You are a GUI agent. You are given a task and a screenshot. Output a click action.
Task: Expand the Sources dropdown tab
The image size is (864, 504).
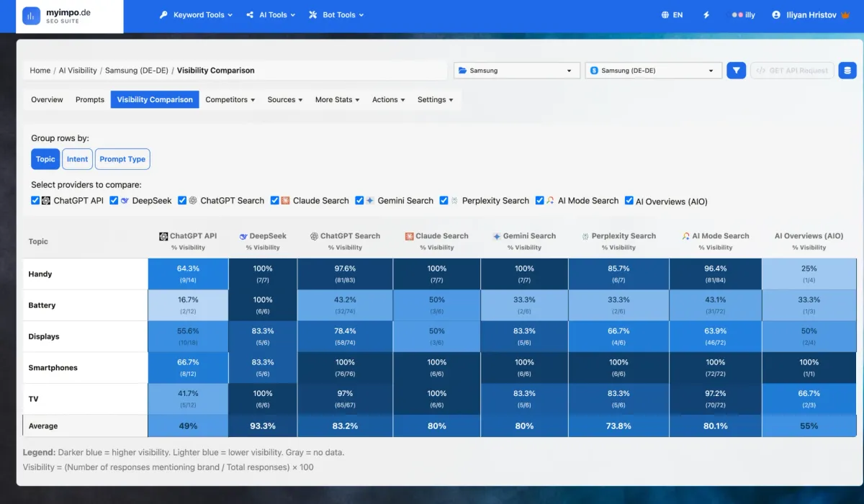285,99
